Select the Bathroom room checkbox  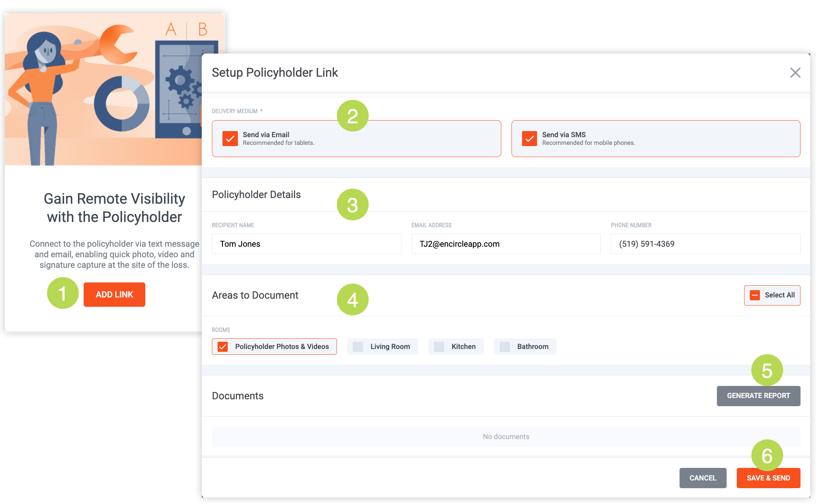(505, 347)
